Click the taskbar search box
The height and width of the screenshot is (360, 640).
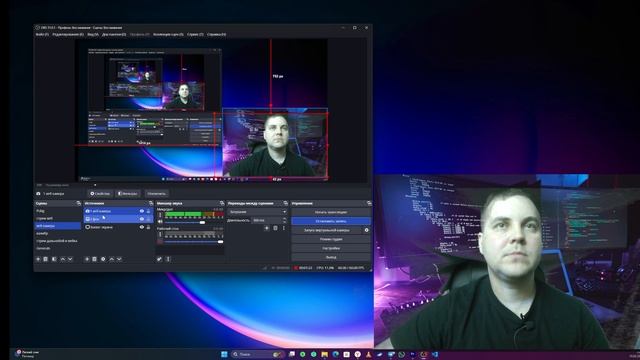pyautogui.click(x=258, y=354)
